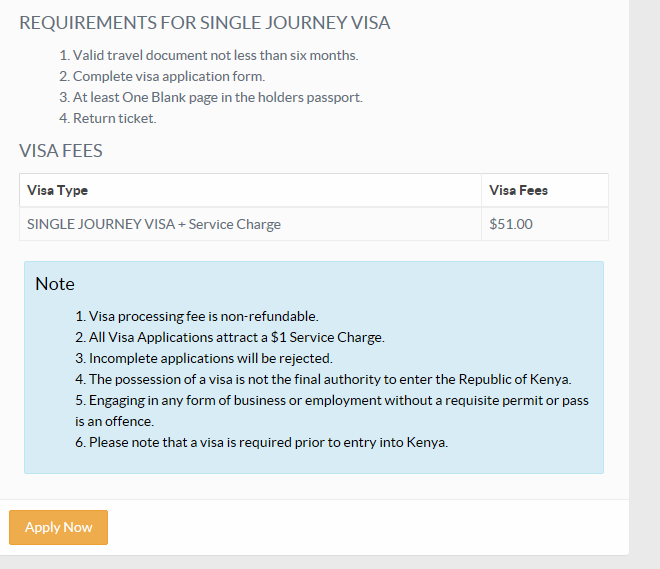Click the final authority to enter Kenya note

323,379
